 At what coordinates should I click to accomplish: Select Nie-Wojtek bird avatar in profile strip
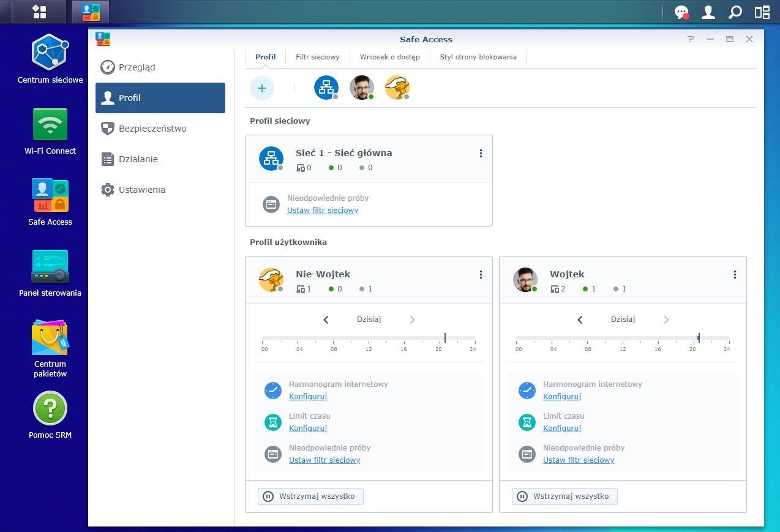click(397, 88)
